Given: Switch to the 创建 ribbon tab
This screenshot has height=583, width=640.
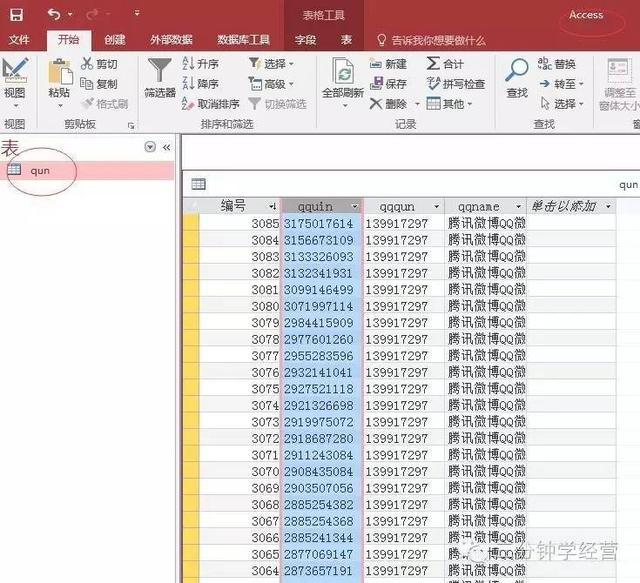Looking at the screenshot, I should coord(115,40).
